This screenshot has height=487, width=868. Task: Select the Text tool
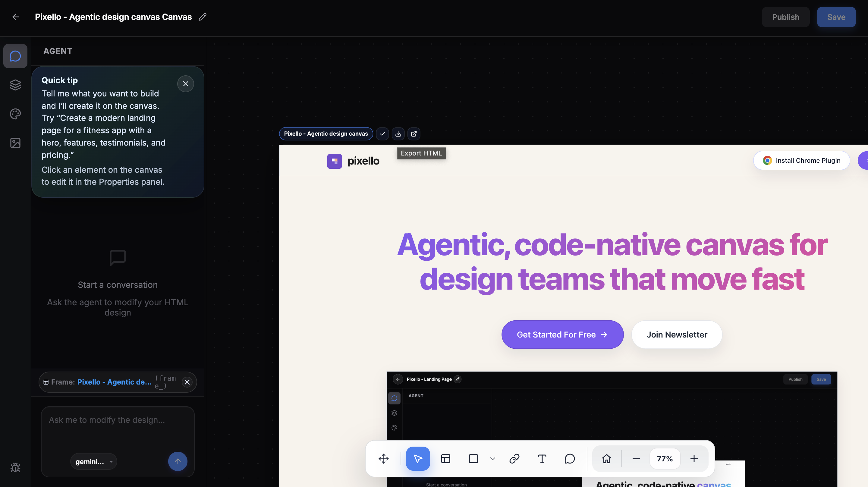pyautogui.click(x=542, y=459)
